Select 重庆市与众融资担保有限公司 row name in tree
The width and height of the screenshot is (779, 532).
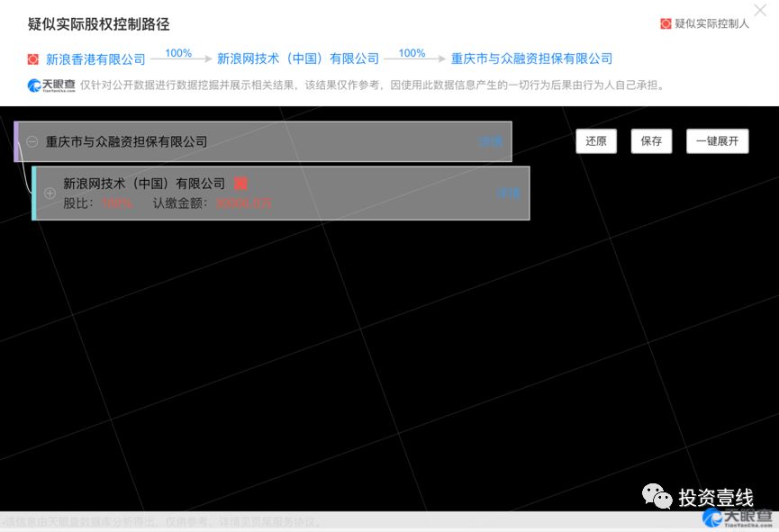pos(126,141)
